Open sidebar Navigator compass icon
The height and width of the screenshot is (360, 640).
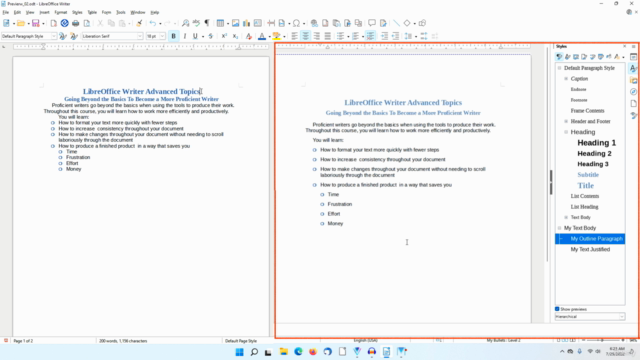pos(633,92)
